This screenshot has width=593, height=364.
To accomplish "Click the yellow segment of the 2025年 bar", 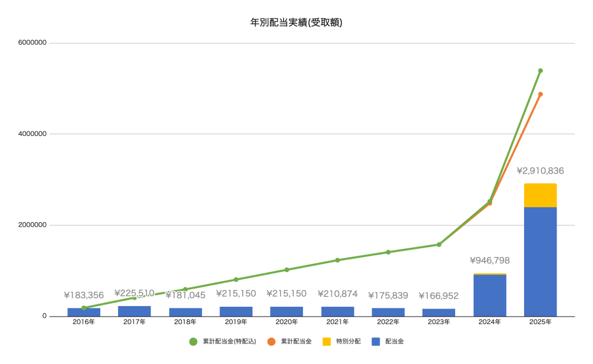I will (x=540, y=195).
